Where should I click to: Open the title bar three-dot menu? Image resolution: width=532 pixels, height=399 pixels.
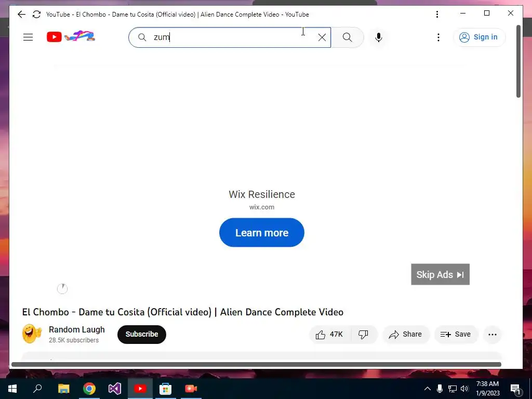[x=437, y=14]
